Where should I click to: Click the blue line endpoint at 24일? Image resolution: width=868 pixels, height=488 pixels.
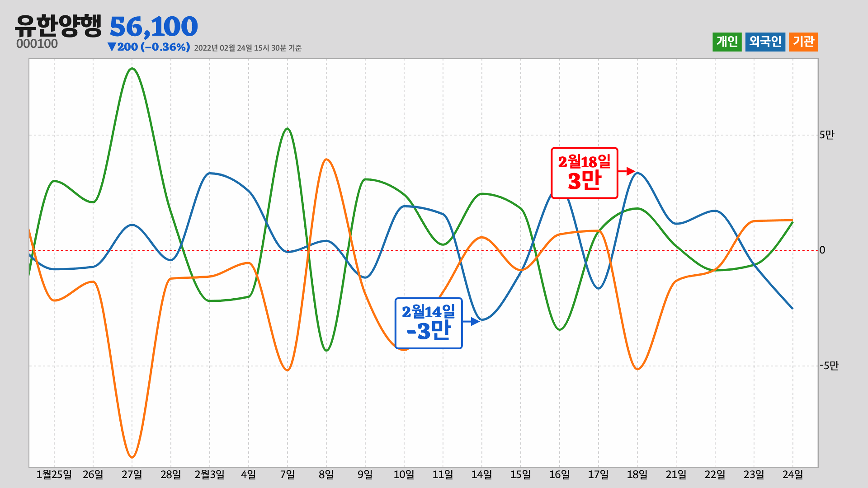tap(792, 308)
